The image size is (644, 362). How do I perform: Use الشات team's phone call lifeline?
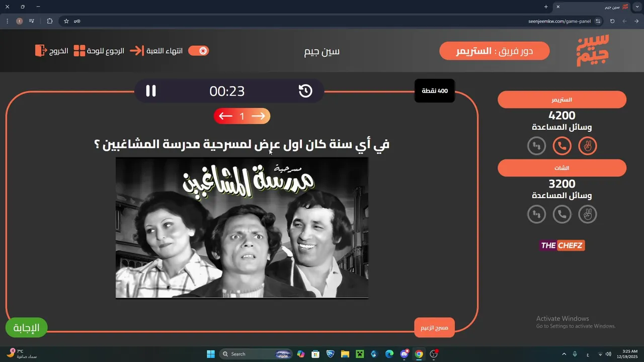(562, 215)
